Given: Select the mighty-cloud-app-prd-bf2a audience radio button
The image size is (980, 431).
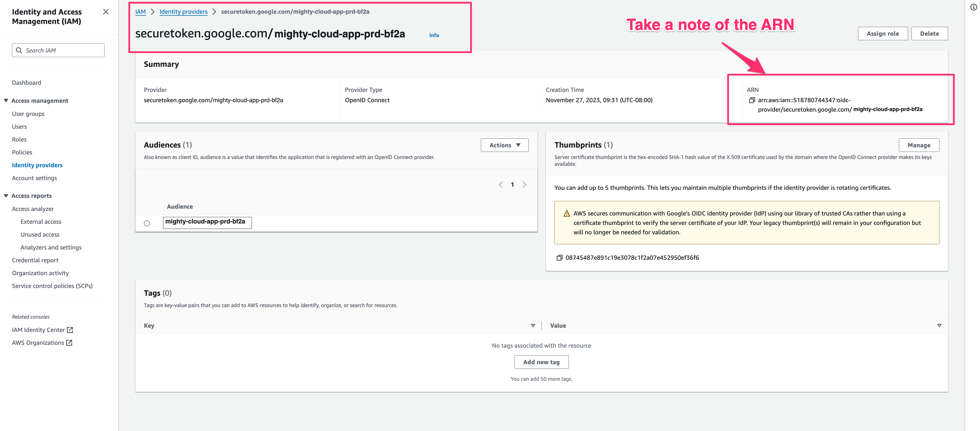Looking at the screenshot, I should [x=147, y=223].
